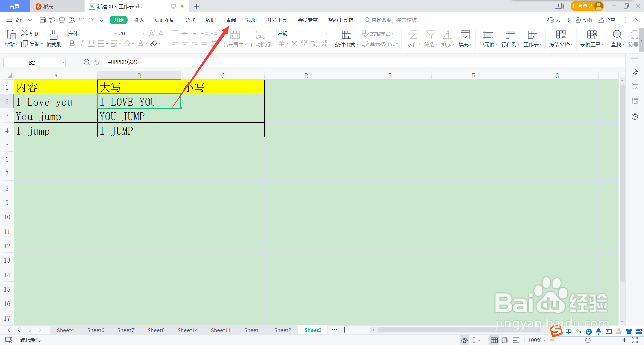The height and width of the screenshot is (345, 644).
Task: Click the 填充 fill tool icon
Action: click(465, 35)
